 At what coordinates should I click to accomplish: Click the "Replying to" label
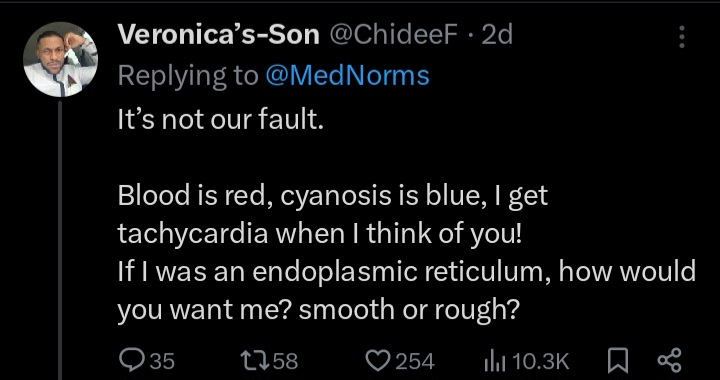(x=188, y=77)
